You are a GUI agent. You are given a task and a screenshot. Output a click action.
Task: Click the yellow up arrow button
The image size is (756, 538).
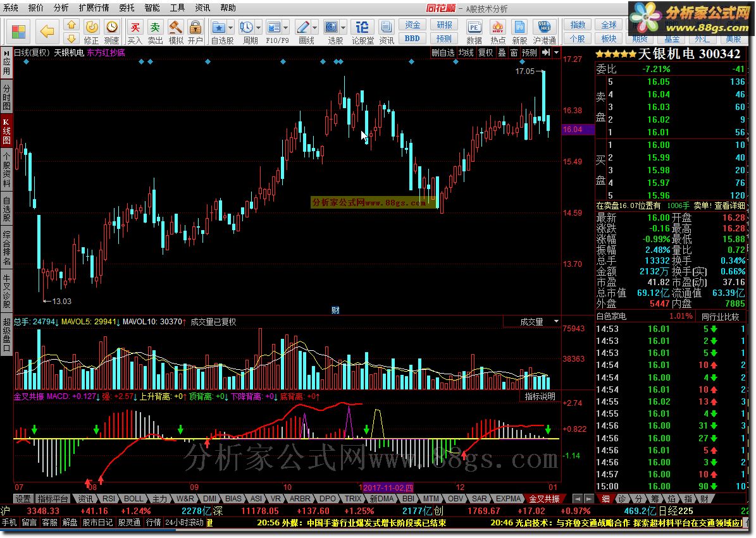[x=71, y=25]
